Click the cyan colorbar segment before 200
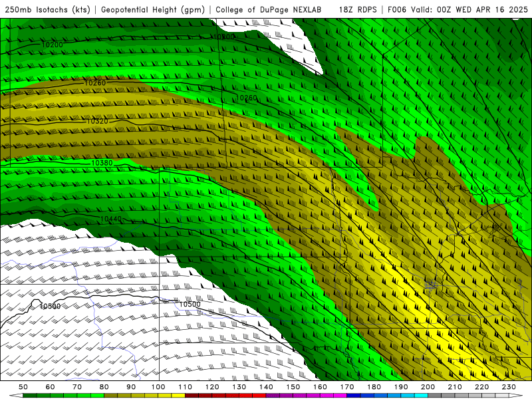The width and height of the screenshot is (532, 399). point(422,396)
